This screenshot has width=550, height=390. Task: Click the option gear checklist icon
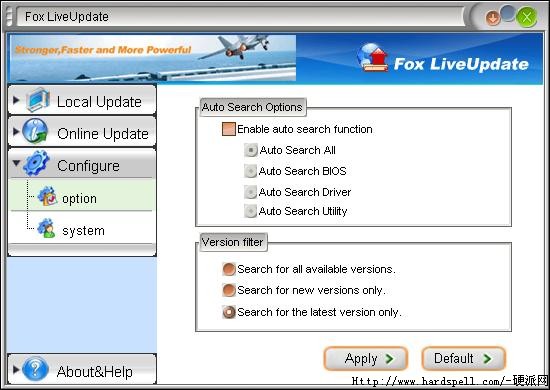pyautogui.click(x=47, y=196)
